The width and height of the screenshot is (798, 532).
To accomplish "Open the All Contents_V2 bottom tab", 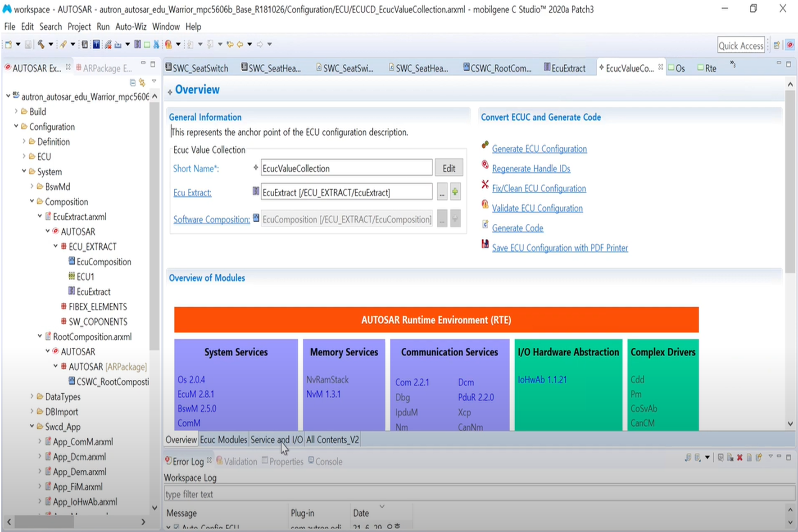I will [332, 440].
